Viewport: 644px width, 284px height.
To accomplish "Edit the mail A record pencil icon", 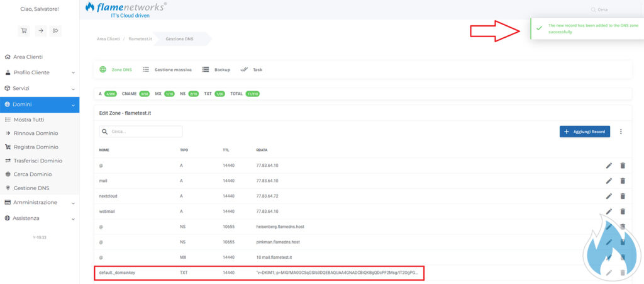I will (609, 181).
